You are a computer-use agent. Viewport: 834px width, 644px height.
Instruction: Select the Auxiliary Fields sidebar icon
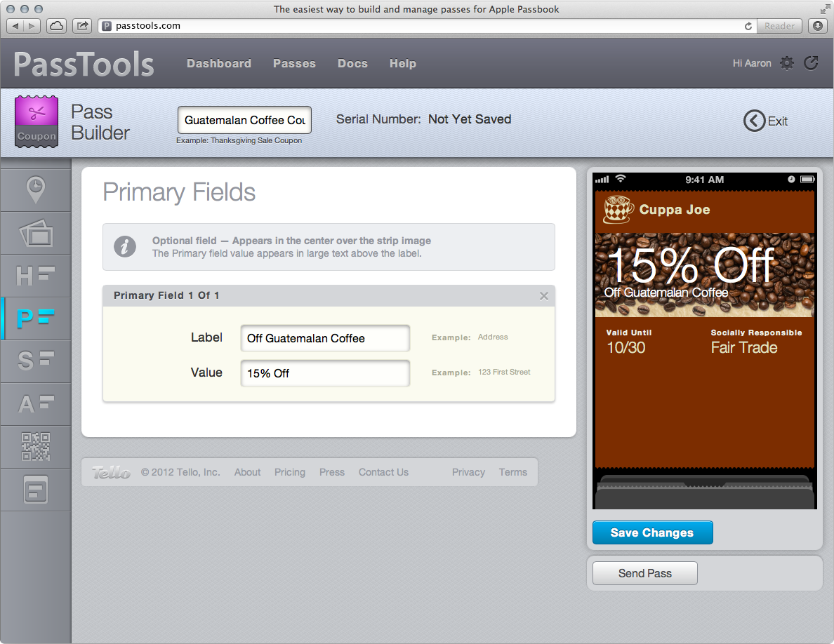pos(36,404)
